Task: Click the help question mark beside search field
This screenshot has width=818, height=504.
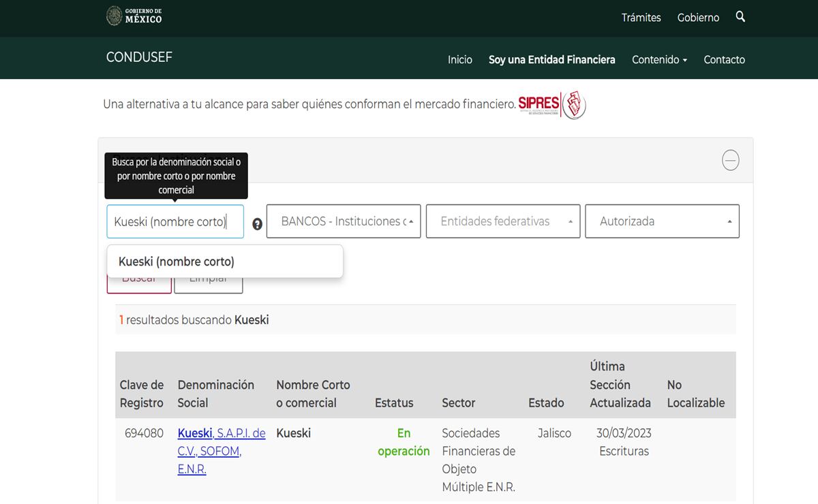Action: 256,225
